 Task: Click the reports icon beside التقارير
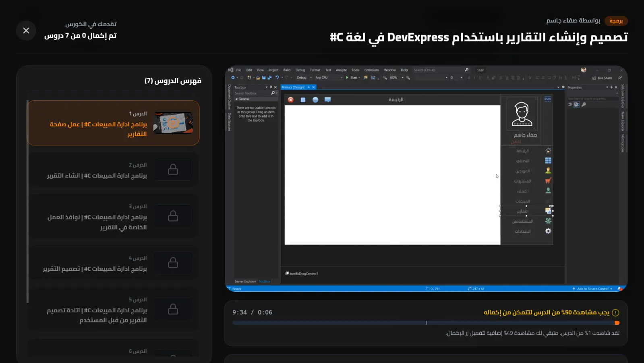548,211
